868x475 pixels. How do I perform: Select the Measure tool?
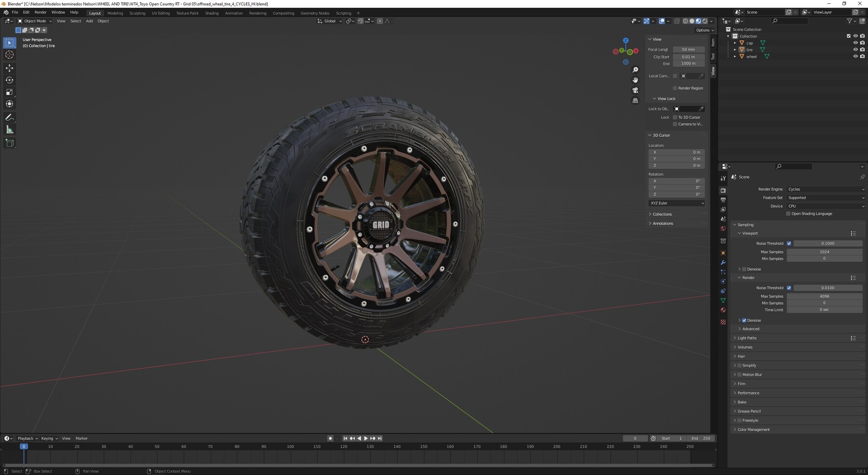[x=9, y=129]
